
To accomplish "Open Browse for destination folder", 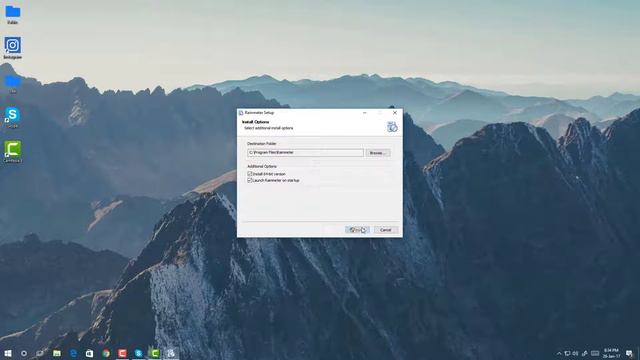I will tap(378, 153).
